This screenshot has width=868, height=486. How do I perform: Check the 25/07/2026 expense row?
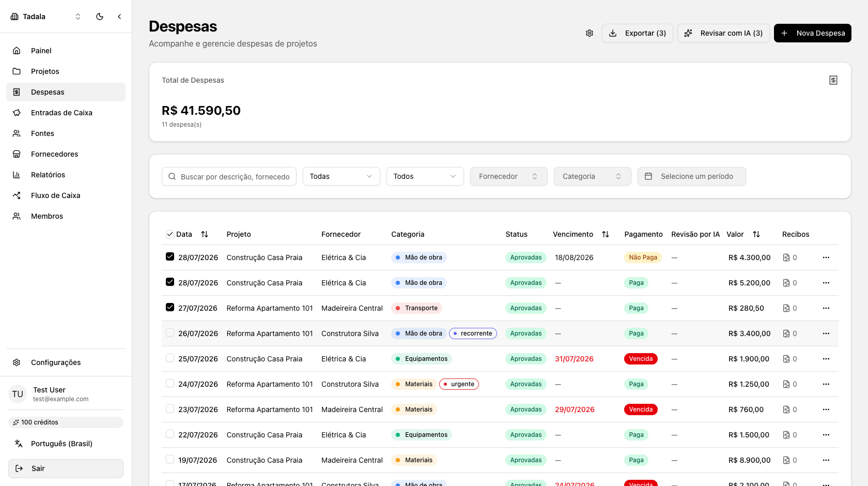tap(170, 358)
